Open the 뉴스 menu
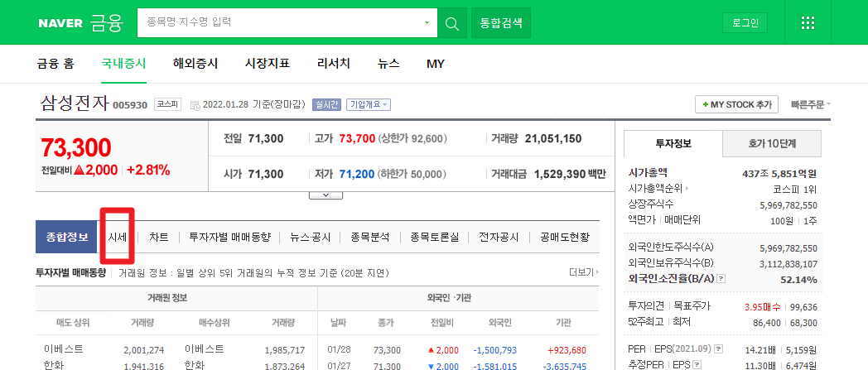The height and width of the screenshot is (370, 868). click(388, 64)
